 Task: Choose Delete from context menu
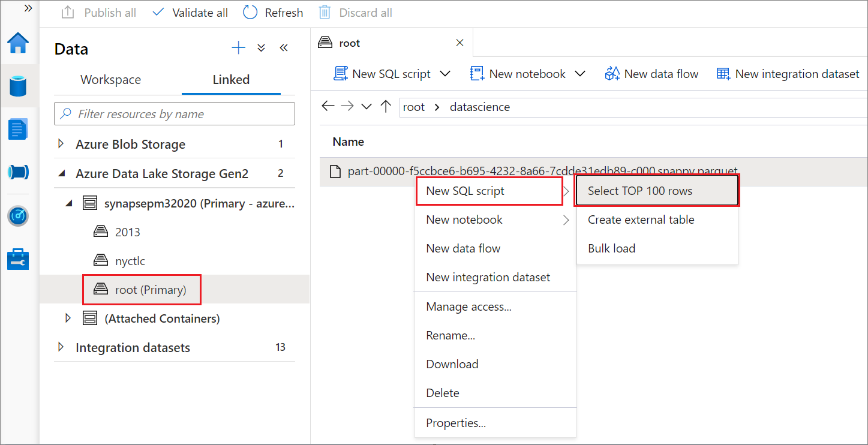[495, 393]
